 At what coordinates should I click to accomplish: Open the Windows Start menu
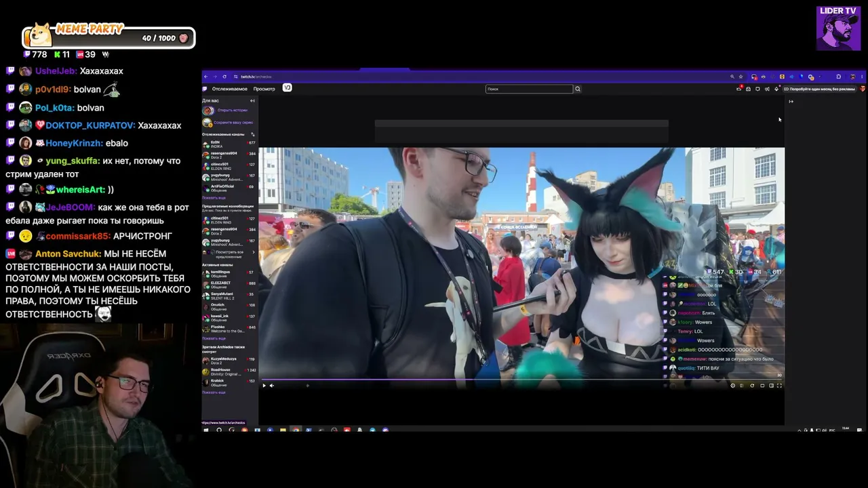pos(206,430)
